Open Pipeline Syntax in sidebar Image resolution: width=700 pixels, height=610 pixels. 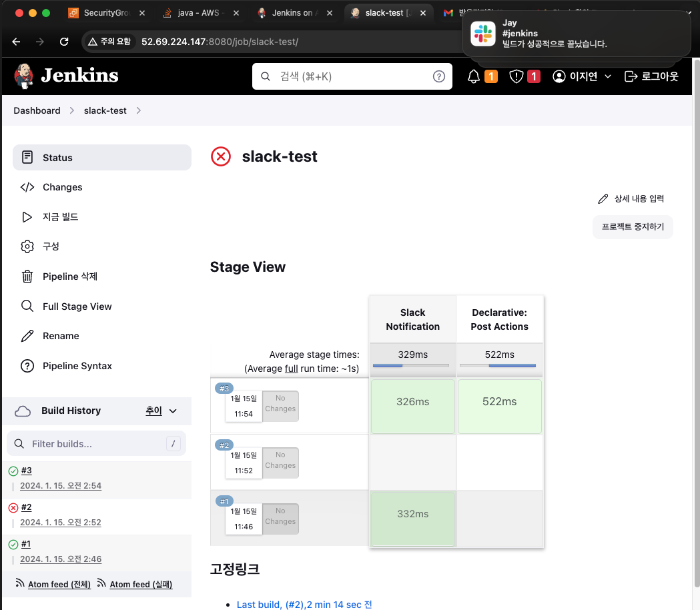pos(102,366)
